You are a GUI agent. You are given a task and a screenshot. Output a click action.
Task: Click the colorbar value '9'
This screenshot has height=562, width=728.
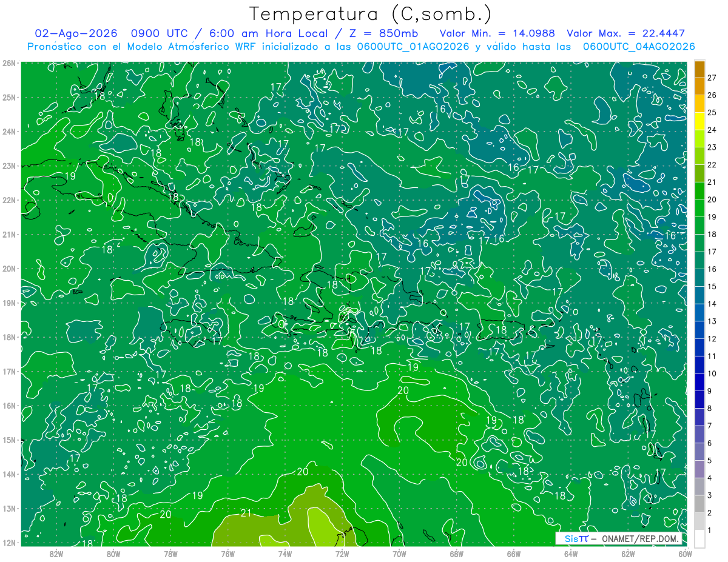[710, 391]
